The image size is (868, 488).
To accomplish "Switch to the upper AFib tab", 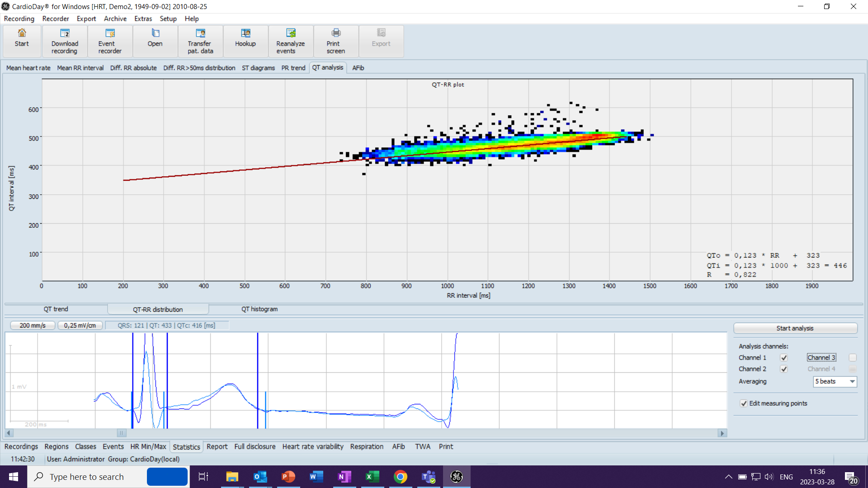I will [x=358, y=68].
